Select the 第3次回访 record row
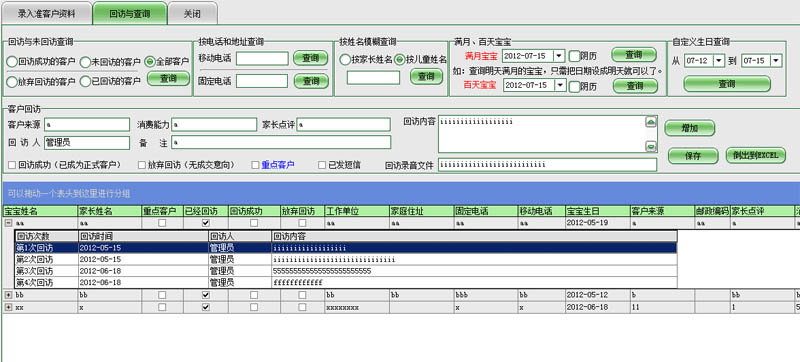 346,271
